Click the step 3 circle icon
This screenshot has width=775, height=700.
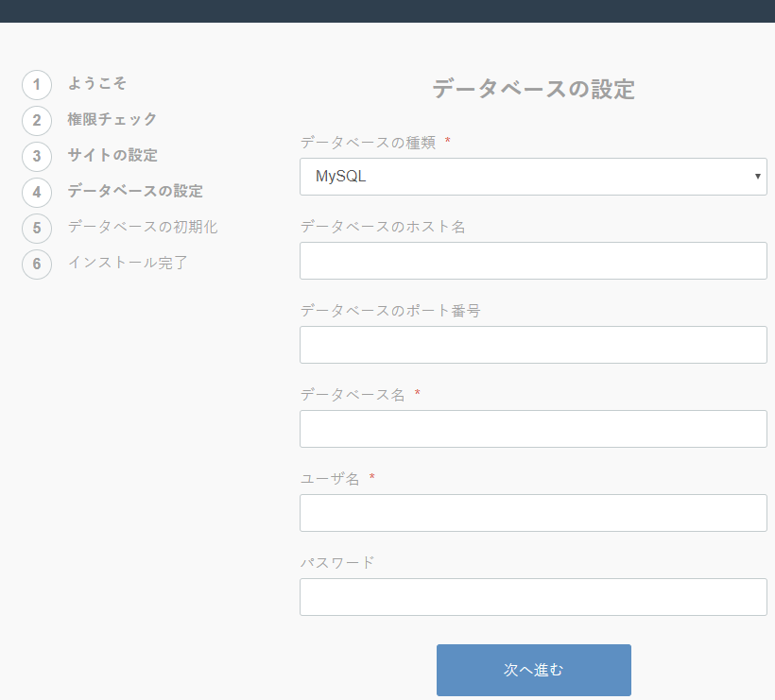pos(37,157)
